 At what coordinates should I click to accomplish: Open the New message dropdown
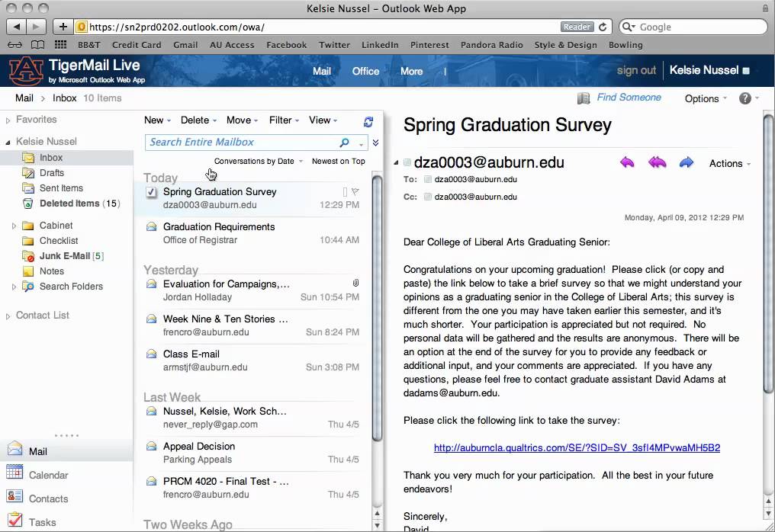(159, 120)
